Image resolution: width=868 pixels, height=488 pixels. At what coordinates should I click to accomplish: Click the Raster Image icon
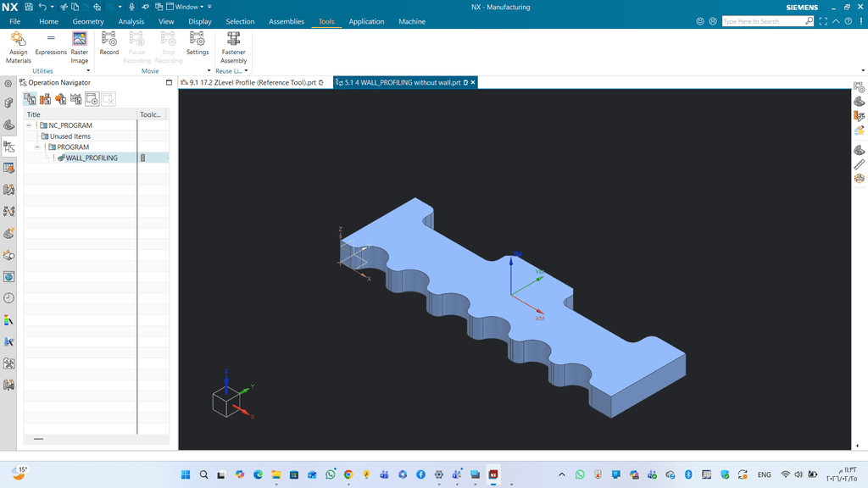coord(79,47)
